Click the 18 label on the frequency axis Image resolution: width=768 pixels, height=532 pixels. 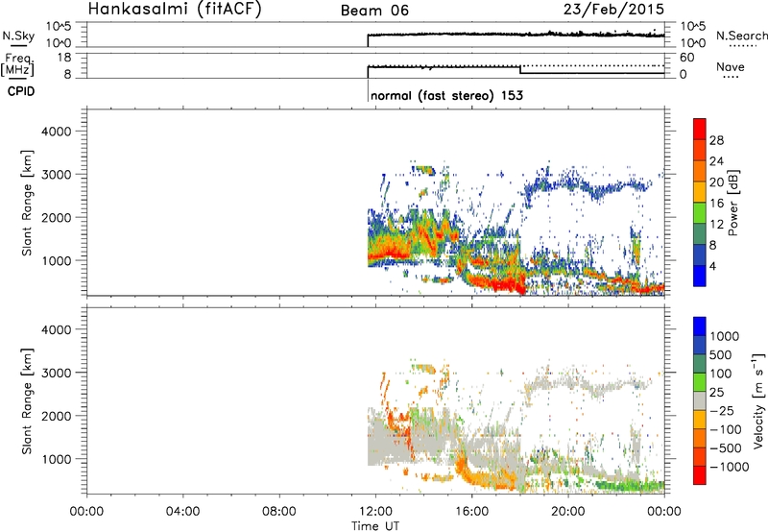coord(64,58)
